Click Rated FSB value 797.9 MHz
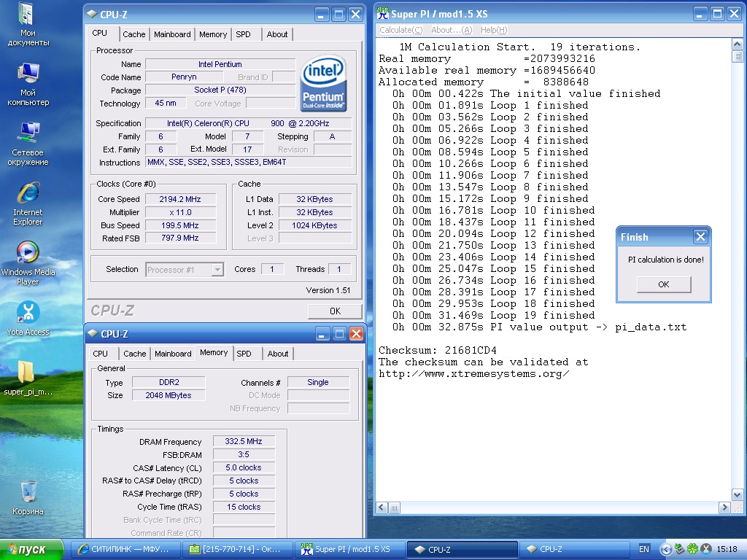Screen dimensions: 747x560 tap(180, 238)
